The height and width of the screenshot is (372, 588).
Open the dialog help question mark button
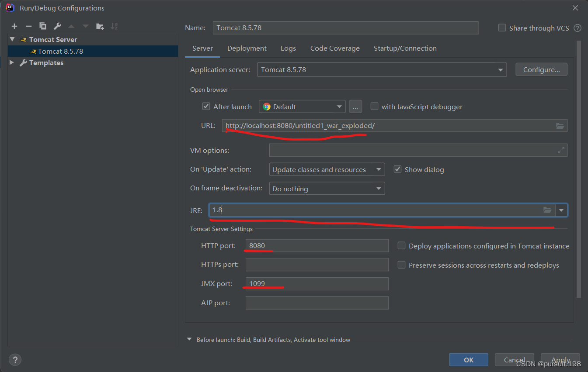point(15,360)
